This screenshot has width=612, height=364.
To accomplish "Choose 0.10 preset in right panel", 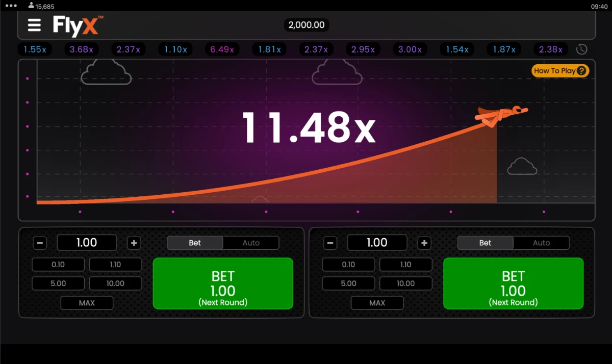I will 349,265.
